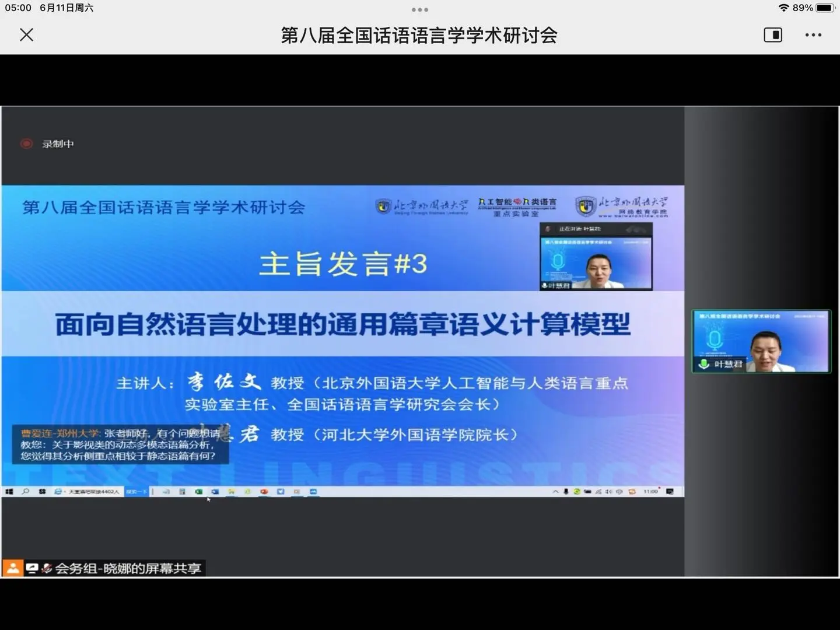Tap the screen share icon beside 会务组-晓娜
Viewport: 840px width, 630px height.
[32, 568]
